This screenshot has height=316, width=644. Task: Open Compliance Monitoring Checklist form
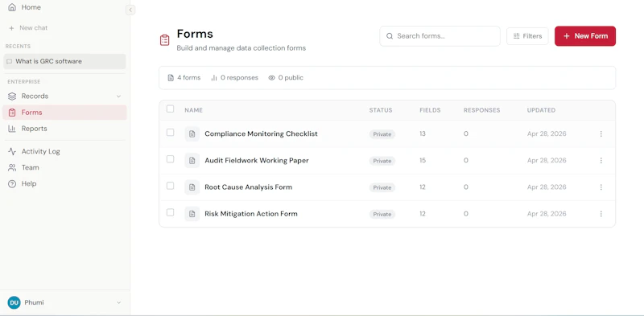coord(261,133)
